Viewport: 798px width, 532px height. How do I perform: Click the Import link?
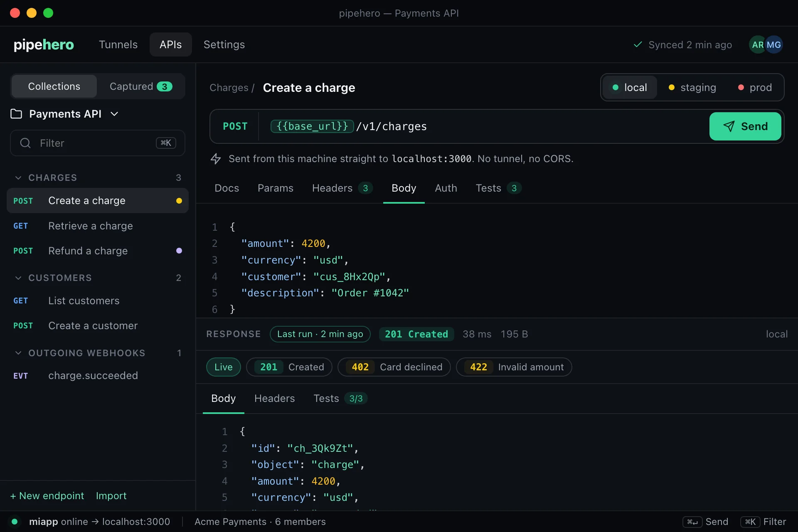coord(111,496)
